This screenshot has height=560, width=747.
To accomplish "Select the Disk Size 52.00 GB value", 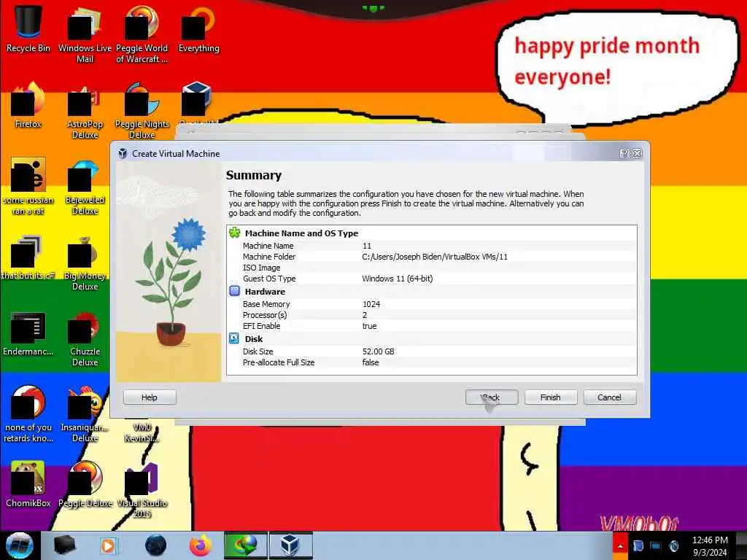I will click(379, 351).
